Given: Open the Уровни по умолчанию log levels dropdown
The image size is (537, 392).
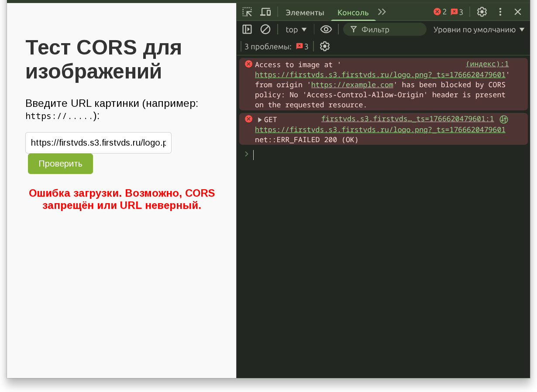Looking at the screenshot, I should pyautogui.click(x=478, y=30).
